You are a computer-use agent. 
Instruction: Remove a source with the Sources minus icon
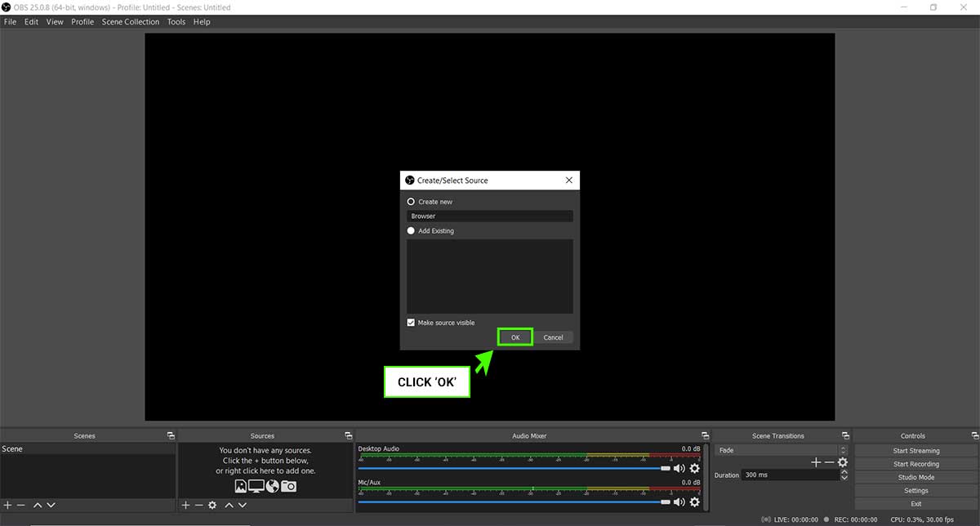(198, 506)
